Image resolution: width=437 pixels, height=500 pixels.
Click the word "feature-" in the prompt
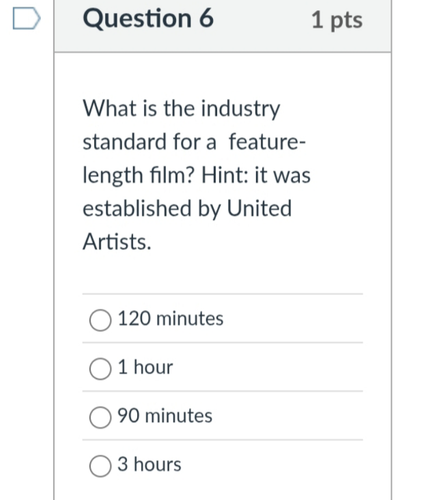point(267,141)
